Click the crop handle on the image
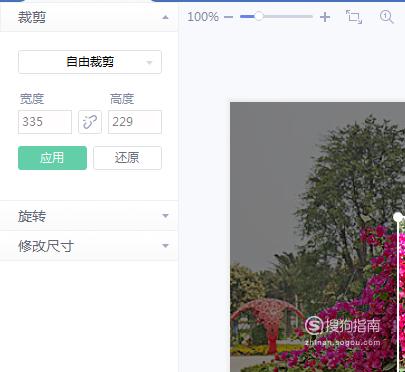Image resolution: width=405 pixels, height=372 pixels. click(398, 217)
